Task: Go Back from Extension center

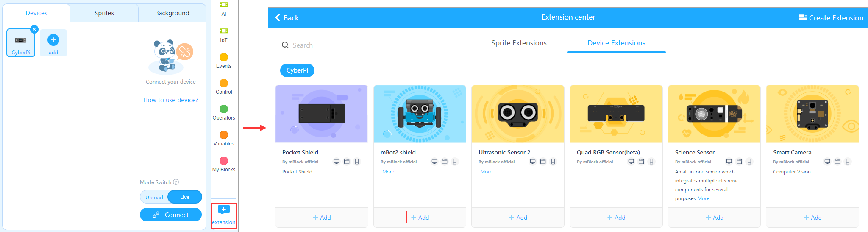Action: pyautogui.click(x=287, y=17)
